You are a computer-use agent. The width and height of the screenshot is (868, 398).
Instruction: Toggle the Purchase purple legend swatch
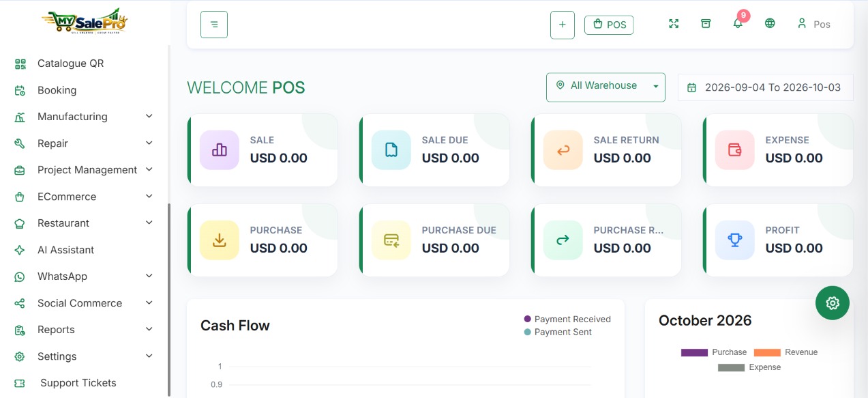[x=694, y=352]
